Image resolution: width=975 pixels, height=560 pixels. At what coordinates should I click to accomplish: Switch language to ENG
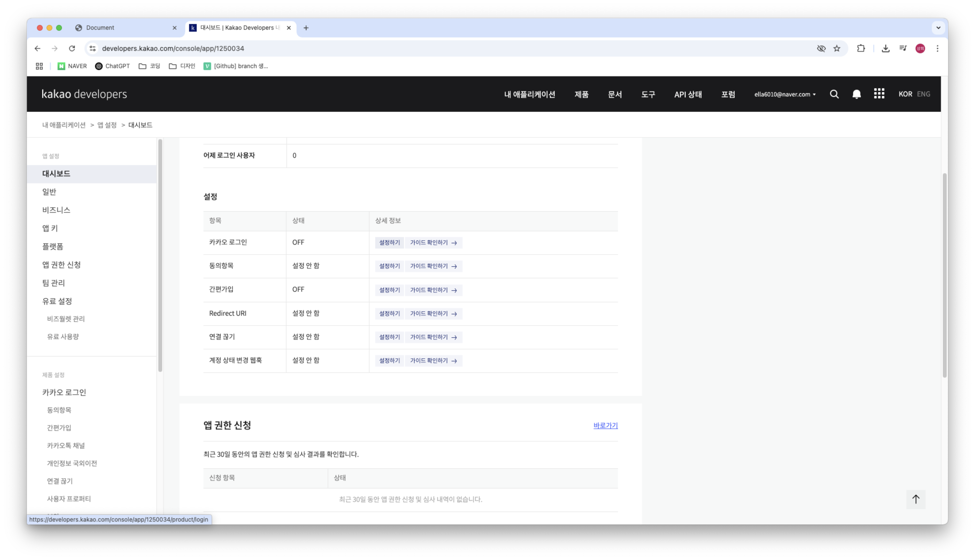[x=923, y=94]
